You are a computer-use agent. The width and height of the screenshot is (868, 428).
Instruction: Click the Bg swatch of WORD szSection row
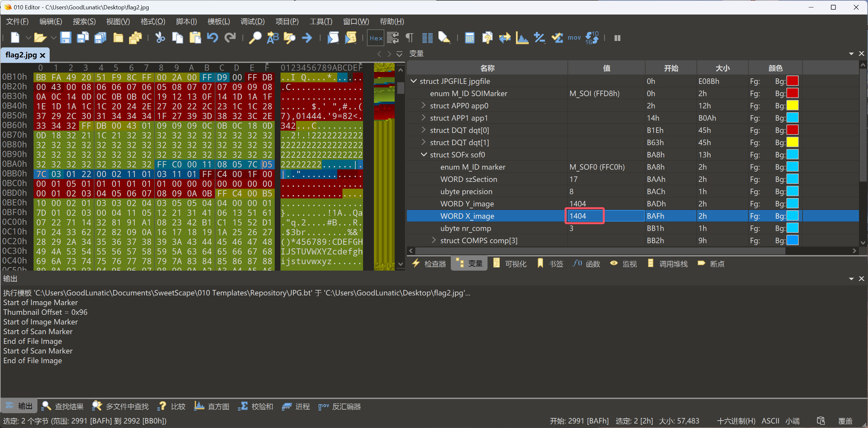click(x=792, y=179)
